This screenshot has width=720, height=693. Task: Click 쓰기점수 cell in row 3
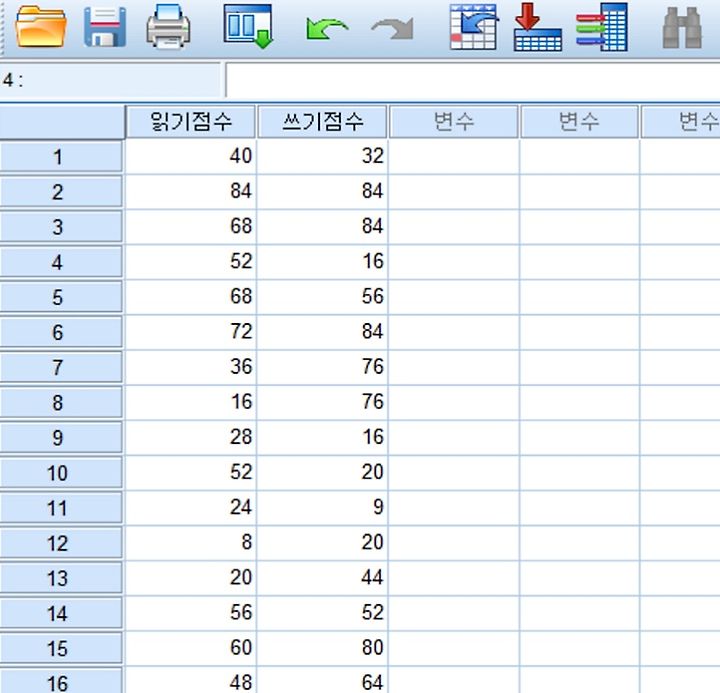(x=322, y=227)
